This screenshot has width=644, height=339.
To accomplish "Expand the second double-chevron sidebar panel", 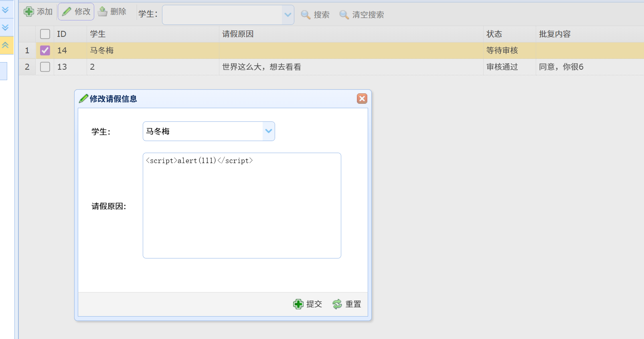I will [6, 28].
